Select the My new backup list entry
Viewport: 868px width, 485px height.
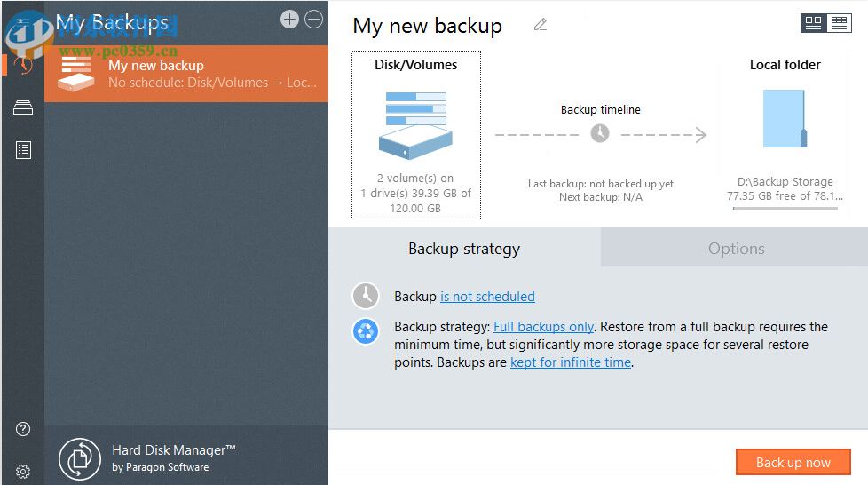186,74
